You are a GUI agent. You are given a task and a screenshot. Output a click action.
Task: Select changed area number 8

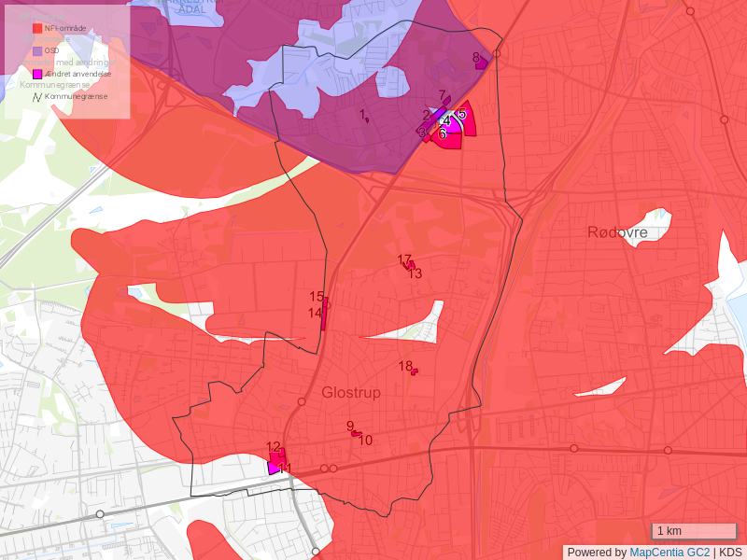(481, 63)
